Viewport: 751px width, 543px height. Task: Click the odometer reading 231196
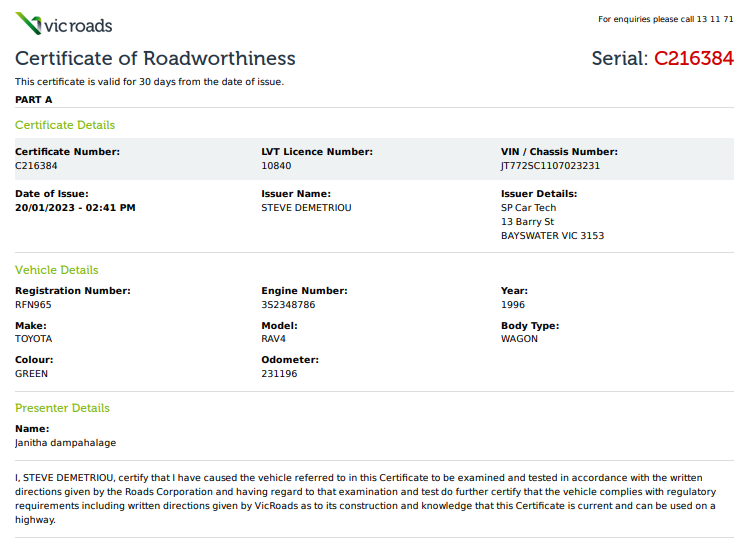279,374
